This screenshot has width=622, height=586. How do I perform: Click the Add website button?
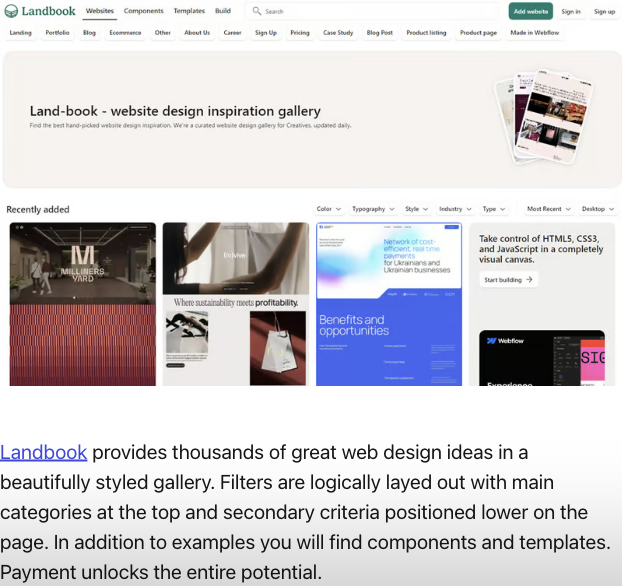click(531, 12)
